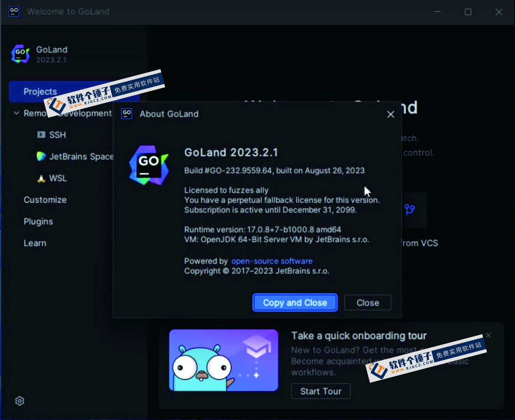
Task: Click the GoLand logo in welcome sidebar
Action: coord(21,54)
